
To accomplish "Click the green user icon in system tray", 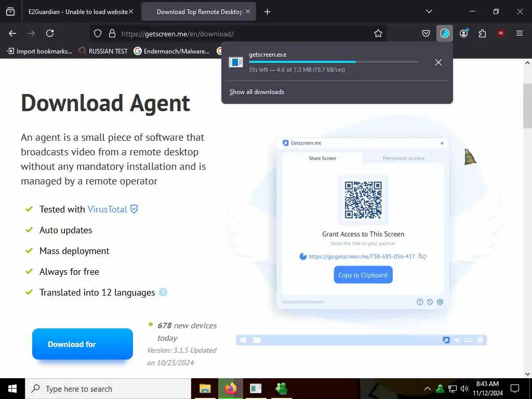I will pos(440,389).
